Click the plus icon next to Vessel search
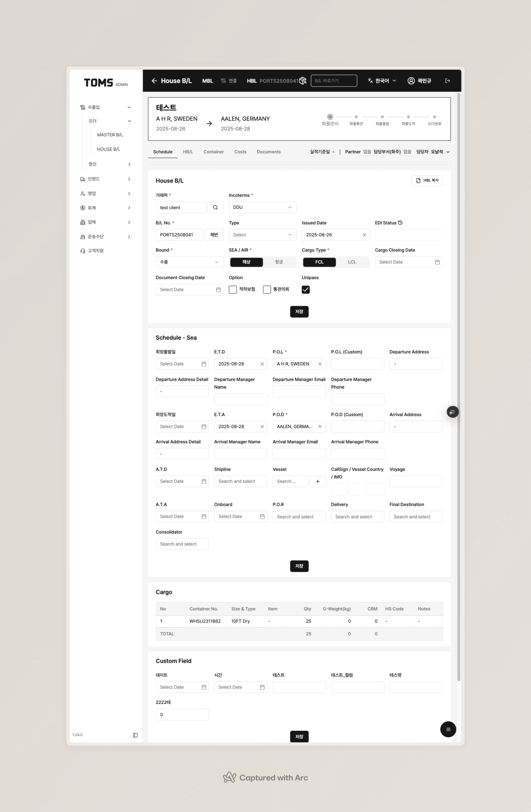The width and height of the screenshot is (531, 812). pyautogui.click(x=318, y=481)
